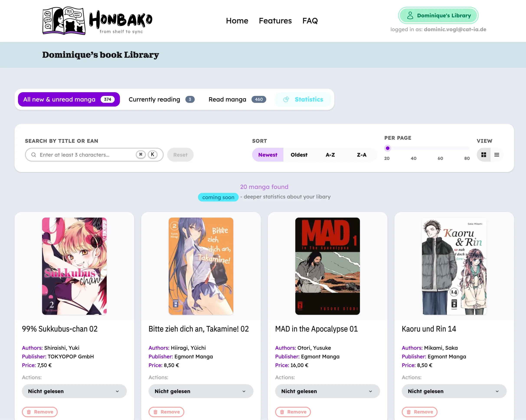Click the Reset search button
The width and height of the screenshot is (526, 420).
(x=180, y=155)
